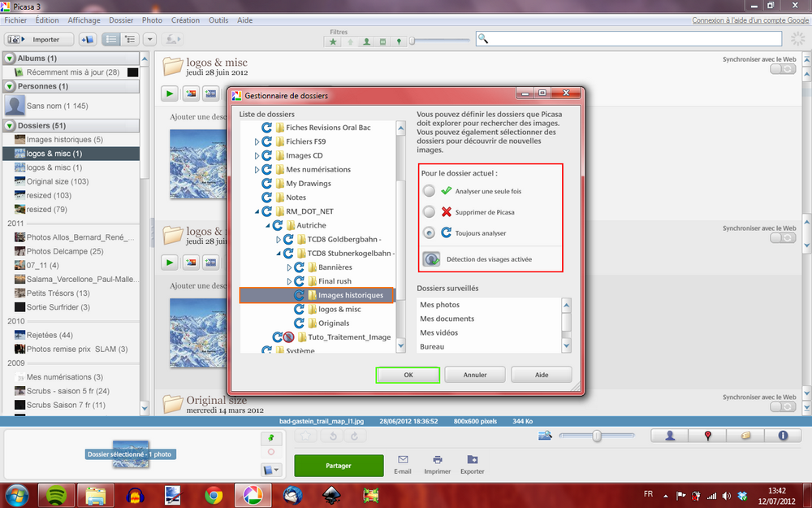The image size is (812, 508).
Task: Collapse the Dossiers section
Action: [x=10, y=125]
